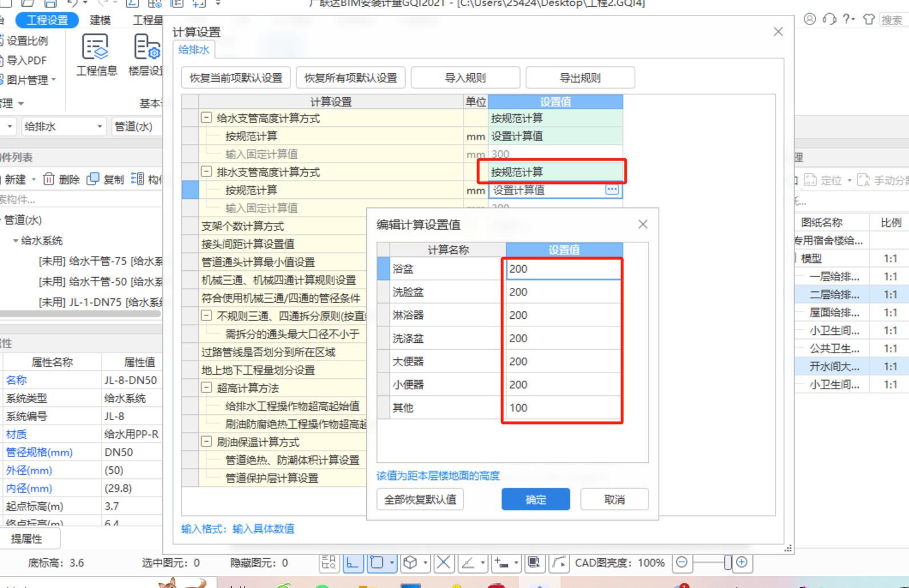Collapse 不规则三通、四通拆分原则 row
Screen dimensions: 909x588
[206, 315]
